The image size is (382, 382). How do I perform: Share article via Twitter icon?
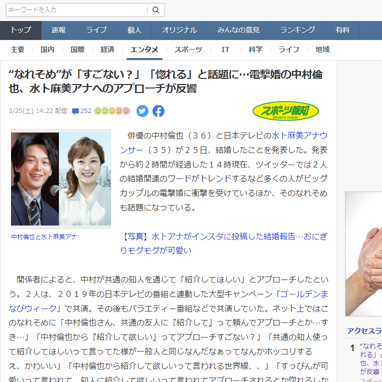pos(142,111)
